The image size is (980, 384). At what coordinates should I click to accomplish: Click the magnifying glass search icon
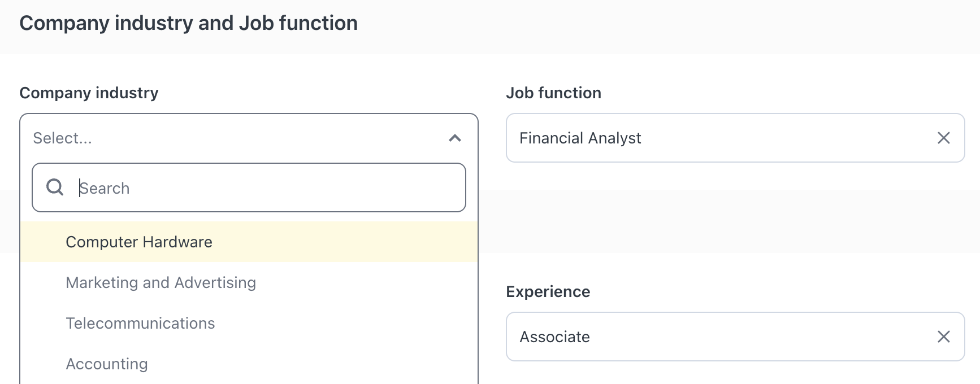pos(55,187)
